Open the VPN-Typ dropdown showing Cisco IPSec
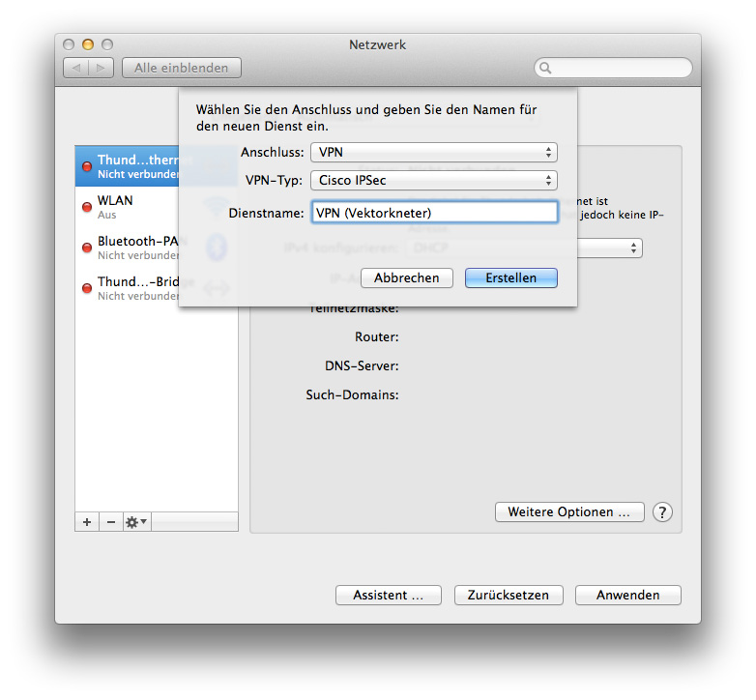This screenshot has height=700, width=756. click(x=434, y=180)
